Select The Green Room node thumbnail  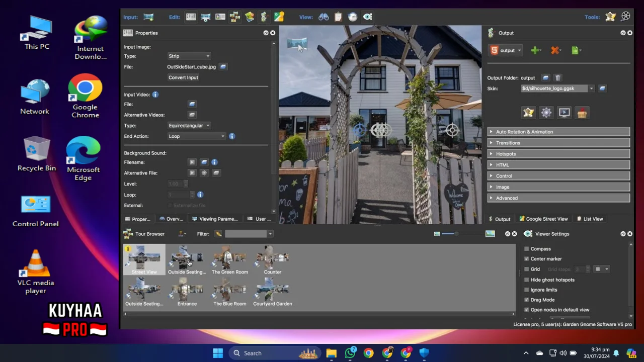click(x=230, y=260)
